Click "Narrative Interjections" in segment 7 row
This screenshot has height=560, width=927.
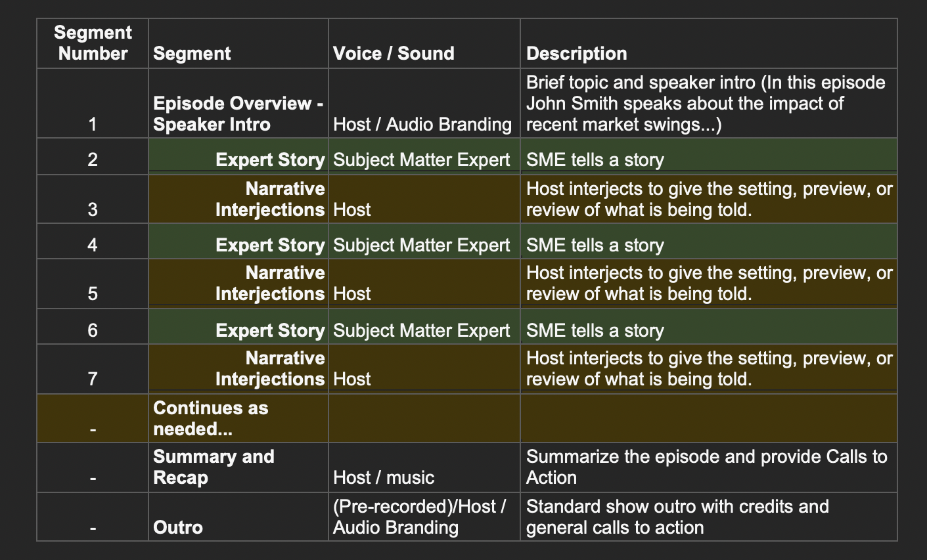coord(238,369)
